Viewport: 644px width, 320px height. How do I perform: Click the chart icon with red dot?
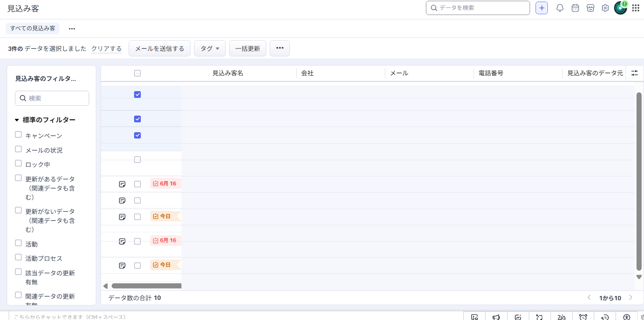tap(518, 317)
